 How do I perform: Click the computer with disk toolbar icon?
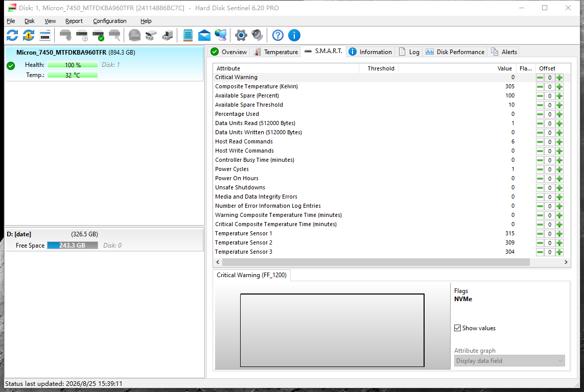[167, 35]
